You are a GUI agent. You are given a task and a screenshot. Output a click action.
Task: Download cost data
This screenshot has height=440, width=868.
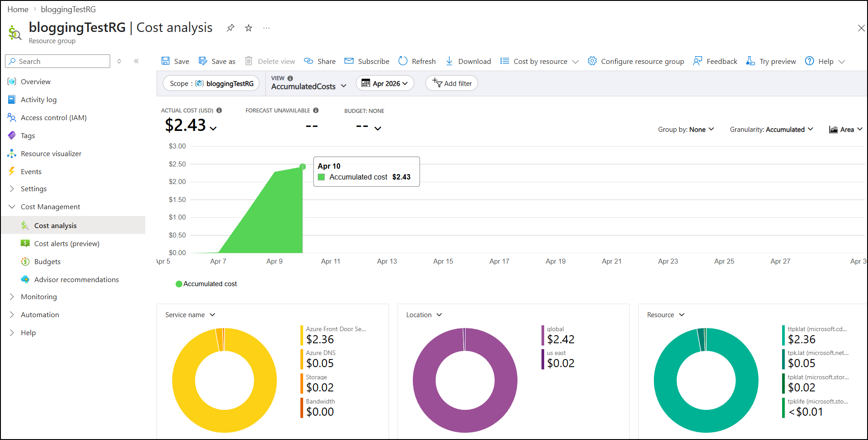click(x=468, y=61)
